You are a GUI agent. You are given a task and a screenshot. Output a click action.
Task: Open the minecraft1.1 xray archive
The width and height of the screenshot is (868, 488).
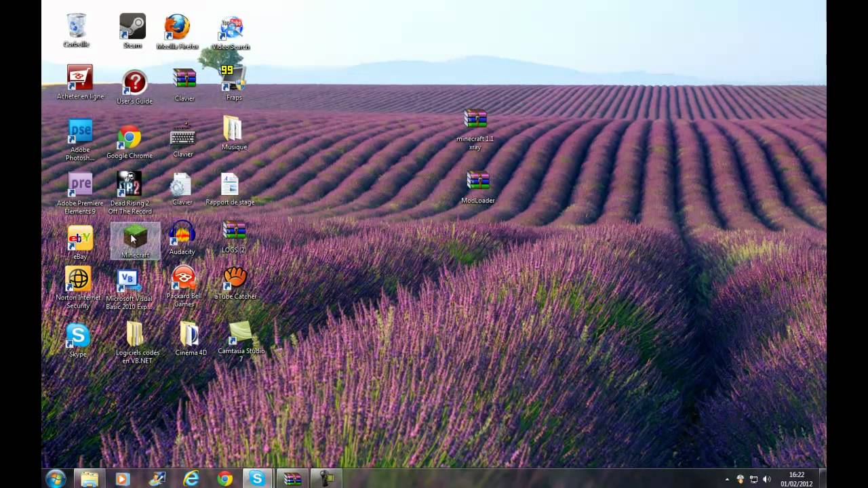tap(475, 130)
